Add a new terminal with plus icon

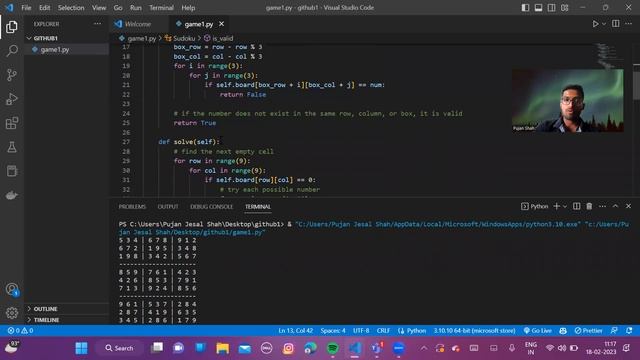tap(556, 206)
